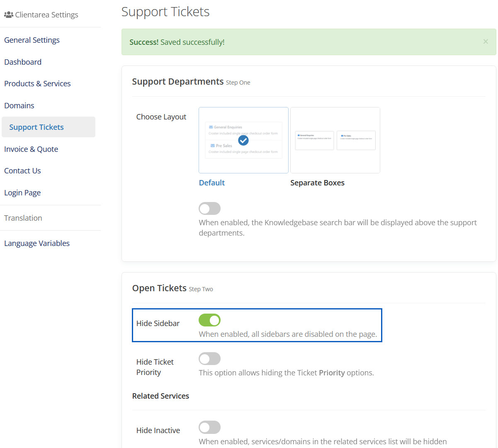Enable the Knowledgebase search bar toggle
The width and height of the screenshot is (498, 448).
(x=209, y=208)
